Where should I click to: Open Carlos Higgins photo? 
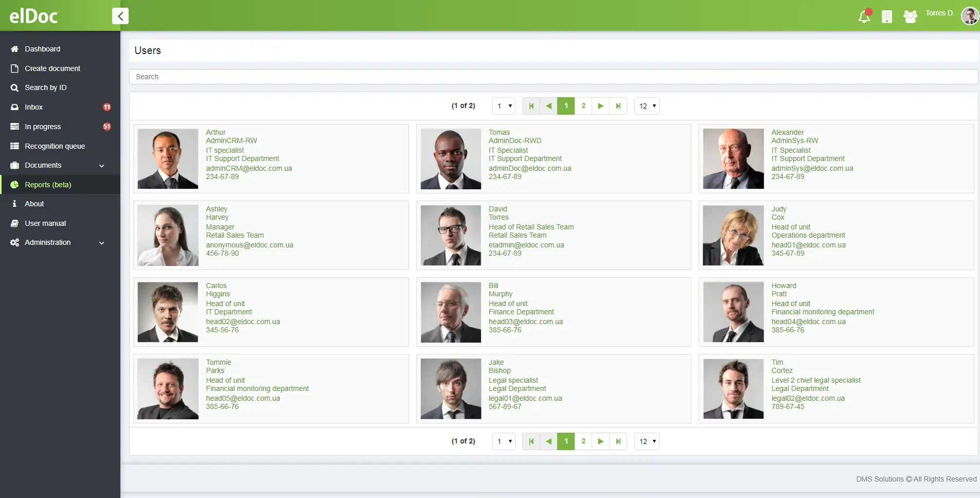click(x=168, y=312)
